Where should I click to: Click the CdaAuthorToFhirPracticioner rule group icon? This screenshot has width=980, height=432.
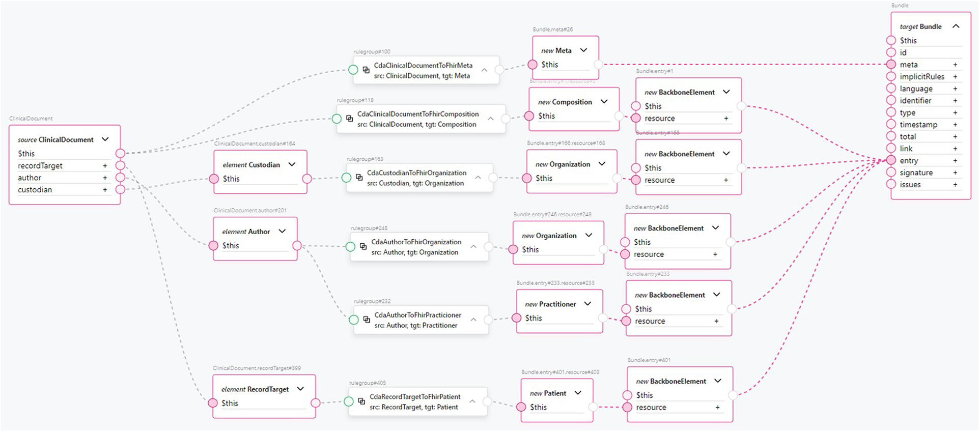(x=367, y=320)
